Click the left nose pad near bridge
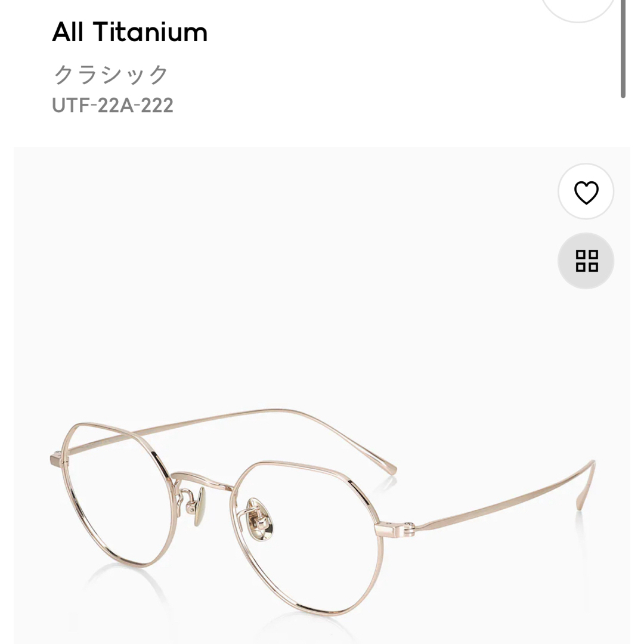This screenshot has height=644, width=644. [200, 506]
